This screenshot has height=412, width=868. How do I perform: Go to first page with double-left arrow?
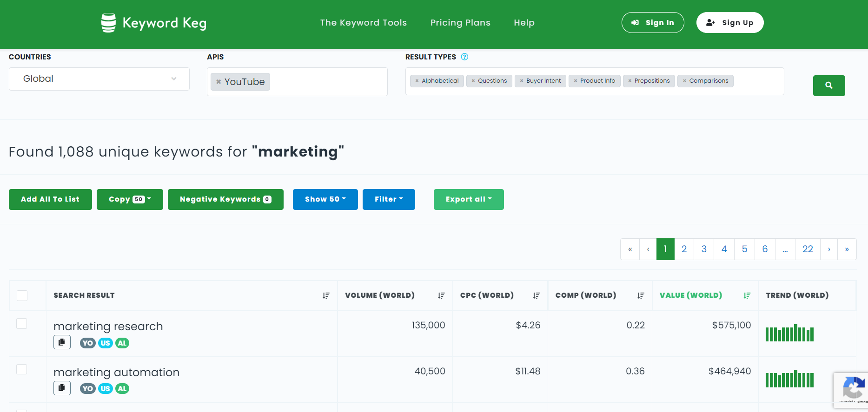point(630,249)
